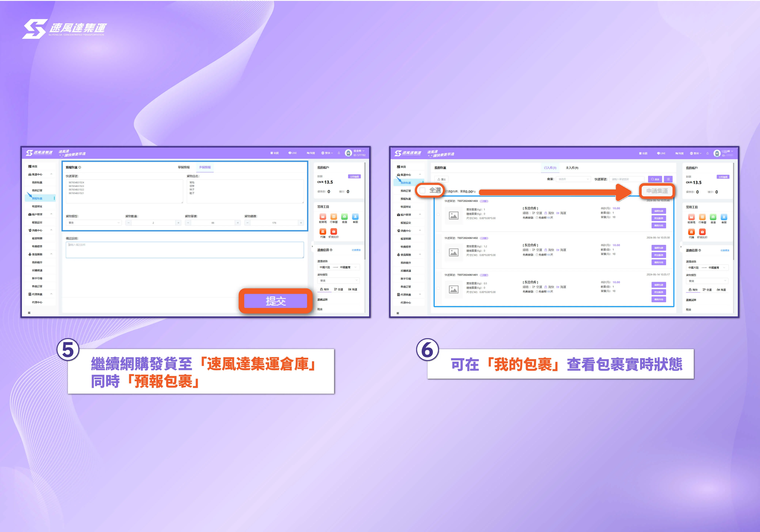Click 能寄嗎 tool icon on 我的包裹 page
The width and height of the screenshot is (760, 532).
tap(691, 217)
